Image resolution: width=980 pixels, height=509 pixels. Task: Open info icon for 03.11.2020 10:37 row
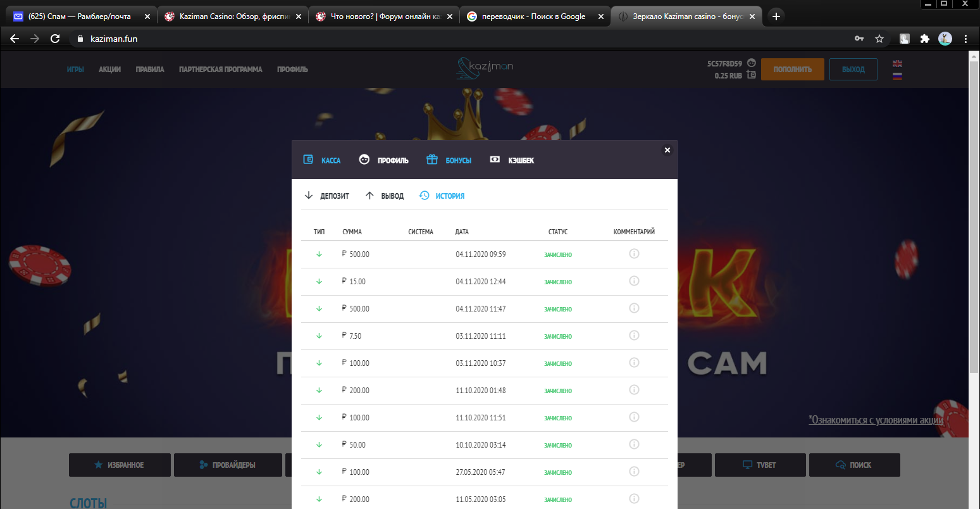coord(634,363)
